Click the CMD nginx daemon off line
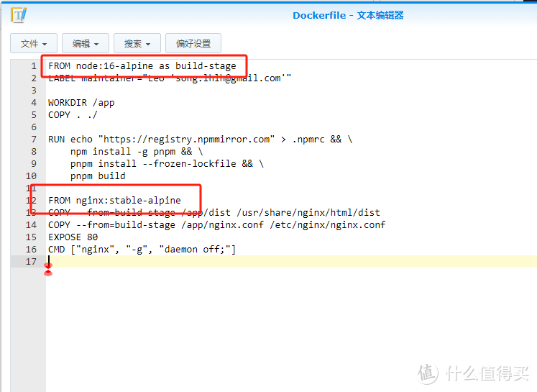537x392 pixels. [142, 250]
